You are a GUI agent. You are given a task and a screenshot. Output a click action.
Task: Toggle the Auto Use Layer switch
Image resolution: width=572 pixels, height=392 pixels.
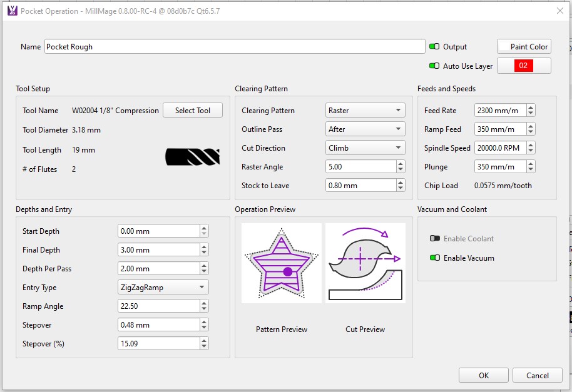[434, 66]
